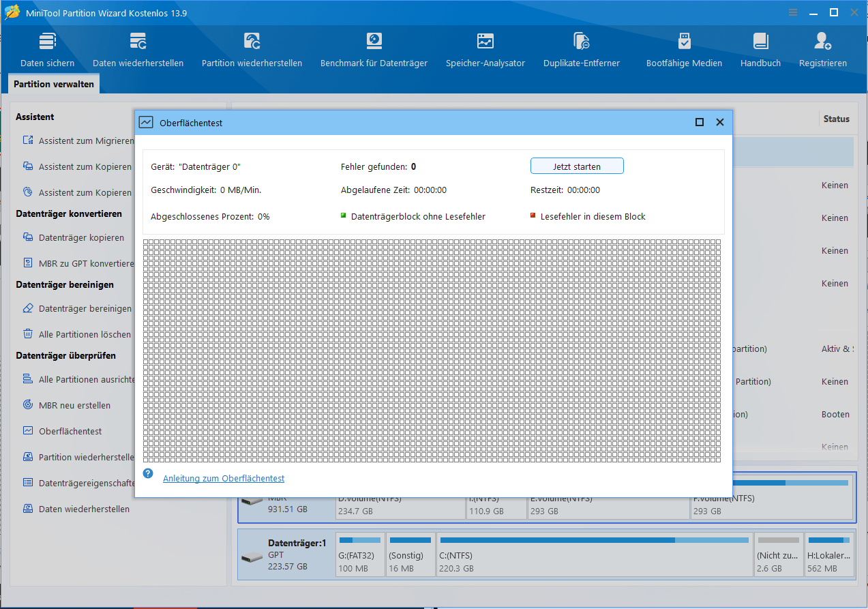
Task: Click the MBR zu GPT konvertieren icon
Action: tap(28, 263)
